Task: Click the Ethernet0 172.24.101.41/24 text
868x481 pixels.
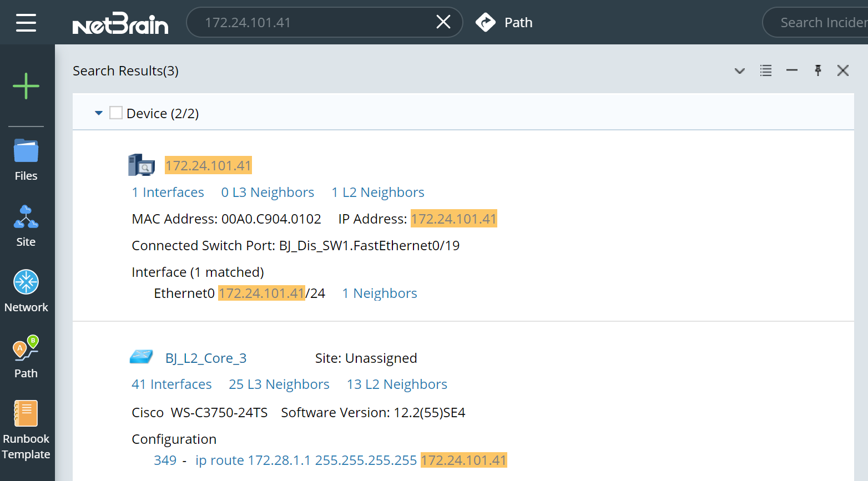Action: (x=240, y=293)
